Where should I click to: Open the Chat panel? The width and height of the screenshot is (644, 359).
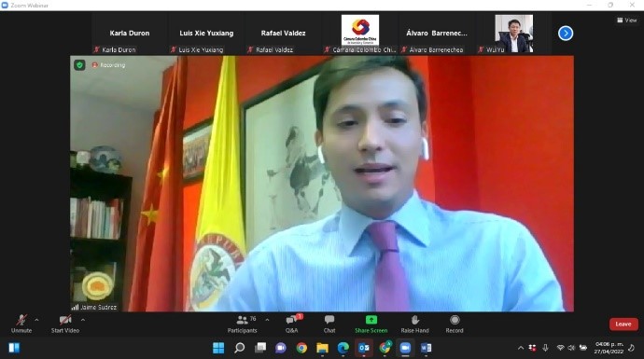pyautogui.click(x=329, y=324)
